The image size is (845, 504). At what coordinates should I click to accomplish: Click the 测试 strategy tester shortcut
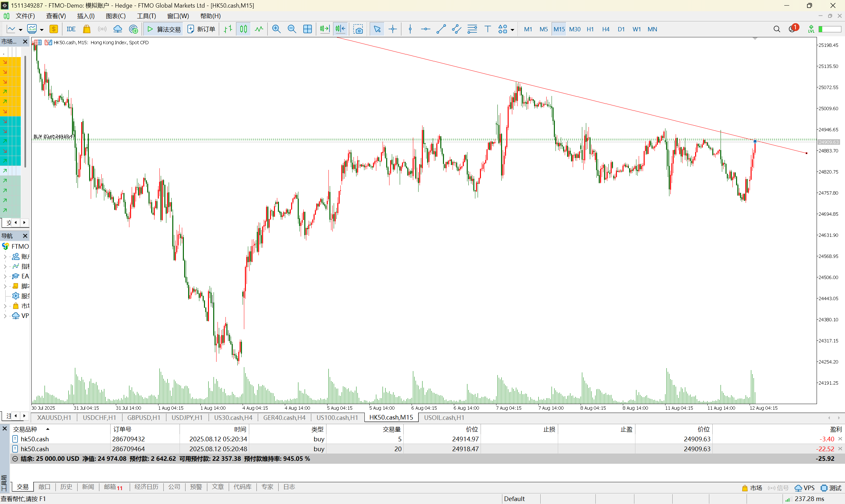[x=831, y=488]
